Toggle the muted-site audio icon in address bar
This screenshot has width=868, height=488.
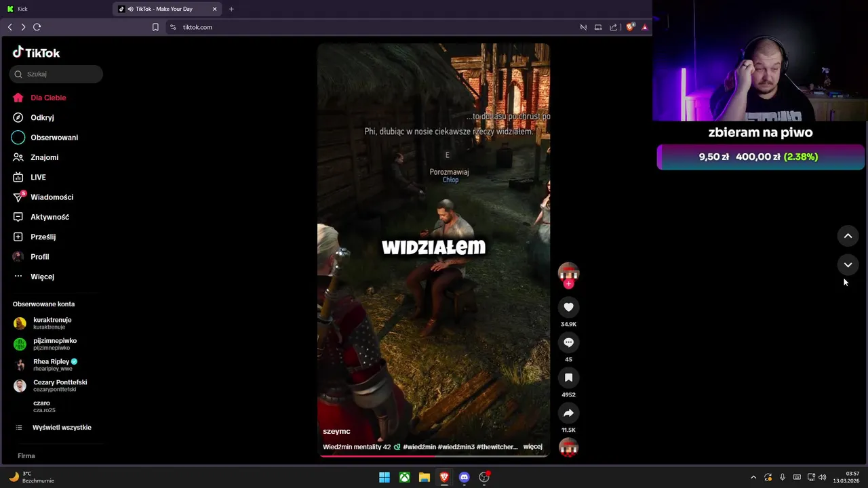tap(583, 27)
